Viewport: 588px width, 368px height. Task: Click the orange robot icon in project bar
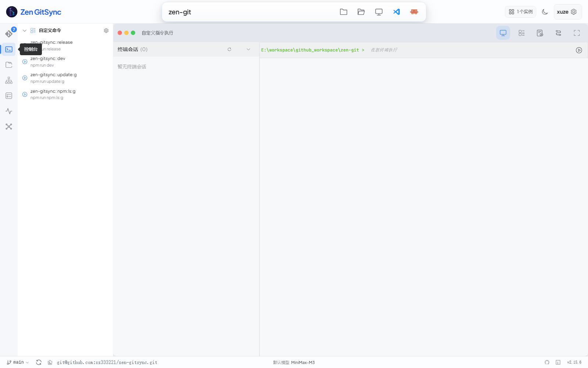pos(414,12)
